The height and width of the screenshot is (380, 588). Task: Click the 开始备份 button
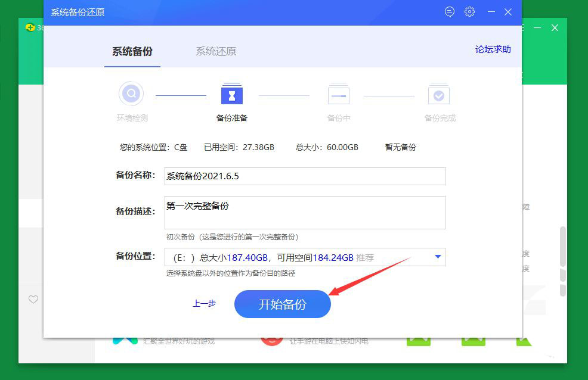point(282,304)
